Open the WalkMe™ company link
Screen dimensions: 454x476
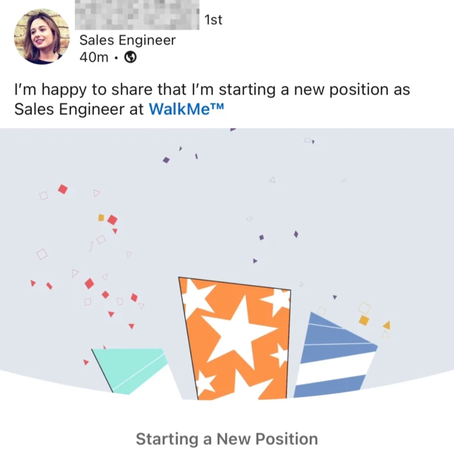(x=186, y=109)
